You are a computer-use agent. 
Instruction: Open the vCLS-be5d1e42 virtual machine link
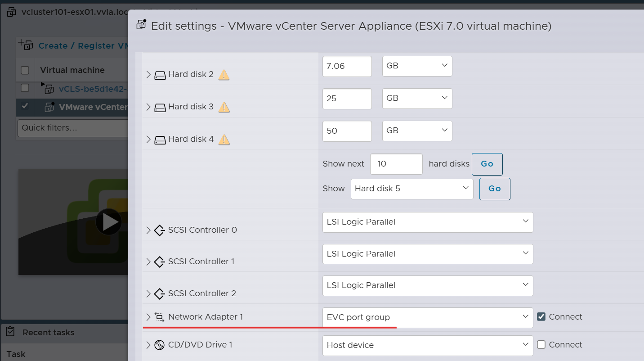point(94,89)
